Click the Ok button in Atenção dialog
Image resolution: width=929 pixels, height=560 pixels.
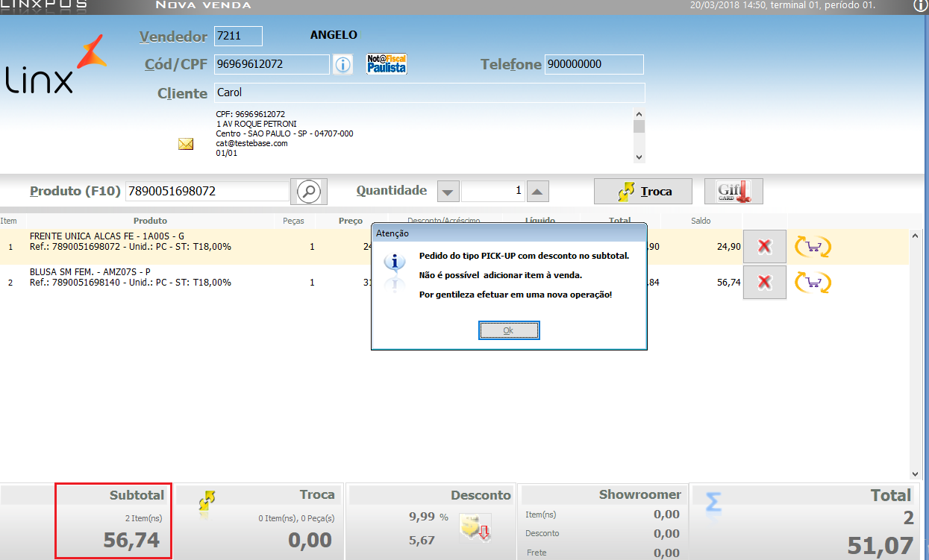(508, 330)
